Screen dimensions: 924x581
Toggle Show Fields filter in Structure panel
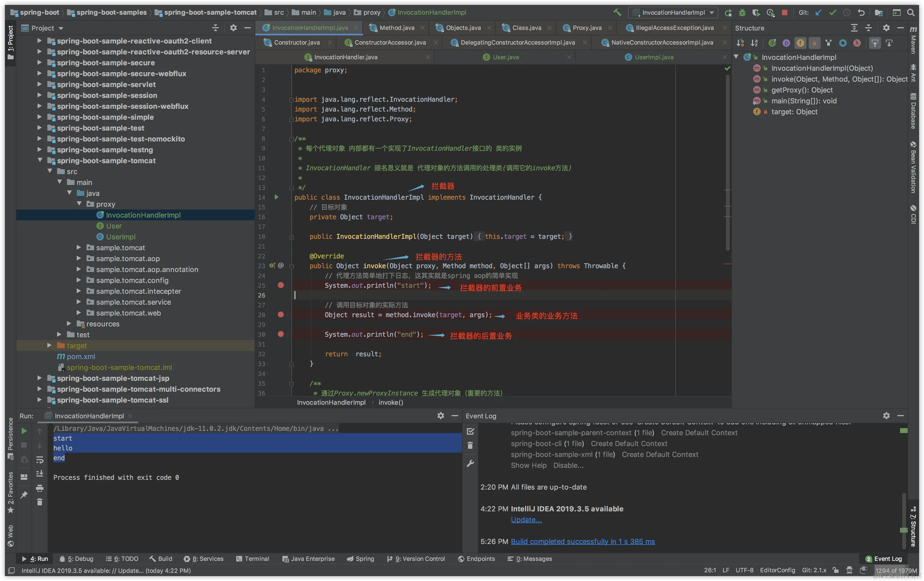pyautogui.click(x=800, y=43)
